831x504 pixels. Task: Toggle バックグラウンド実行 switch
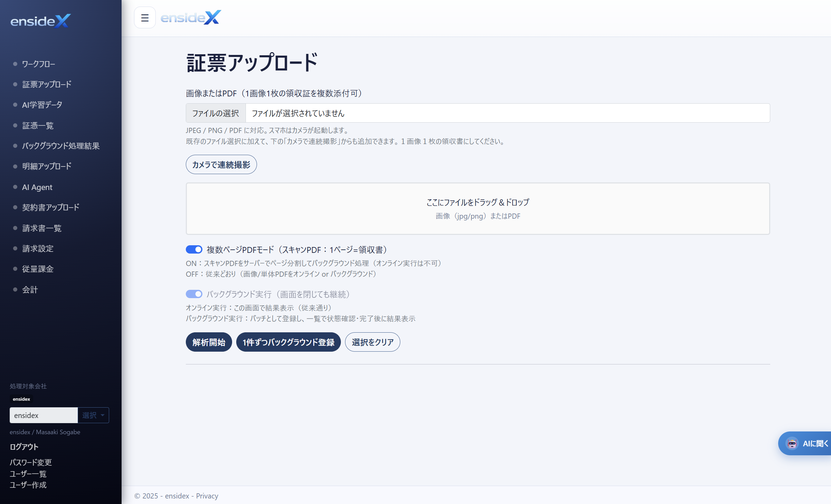tap(194, 294)
